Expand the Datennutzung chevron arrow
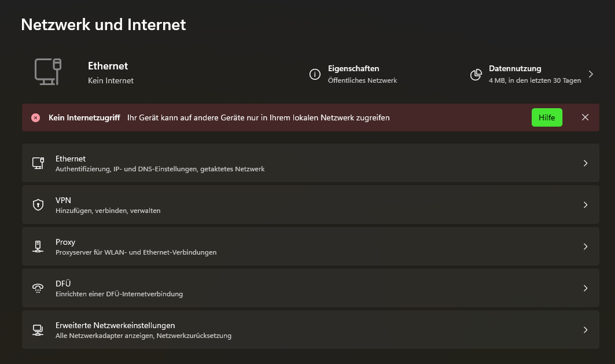This screenshot has width=615, height=364. [x=591, y=74]
